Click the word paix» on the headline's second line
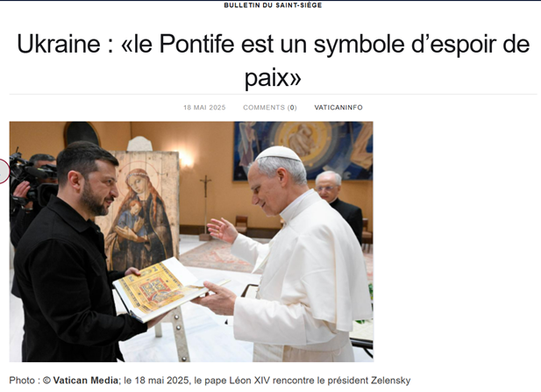 pyautogui.click(x=273, y=78)
